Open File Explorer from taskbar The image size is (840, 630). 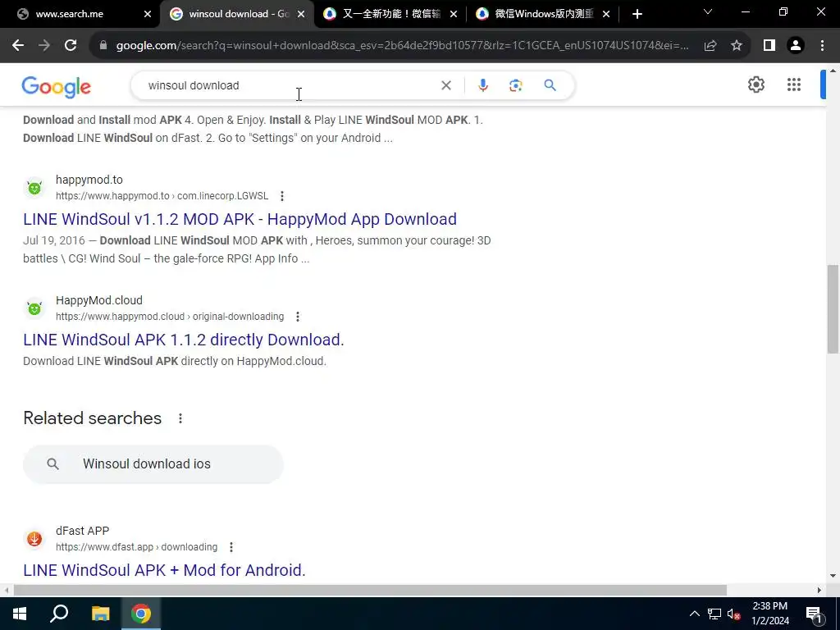(100, 614)
